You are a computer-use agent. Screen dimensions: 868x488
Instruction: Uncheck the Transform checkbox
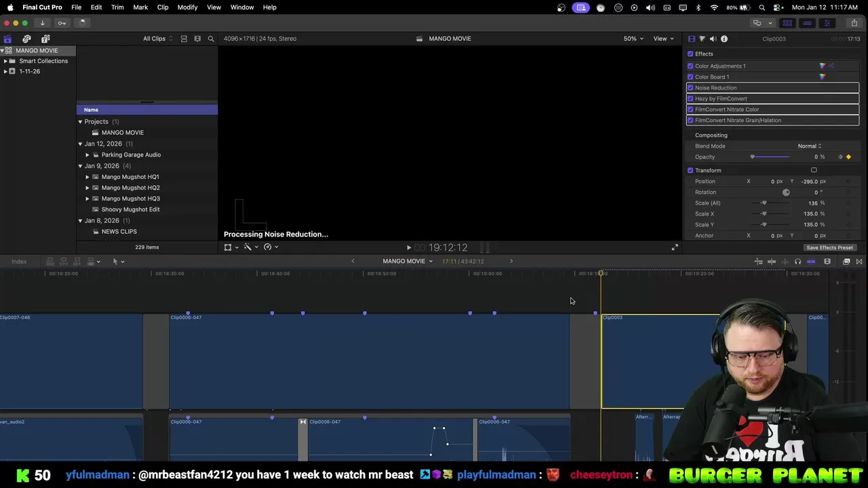tap(690, 170)
